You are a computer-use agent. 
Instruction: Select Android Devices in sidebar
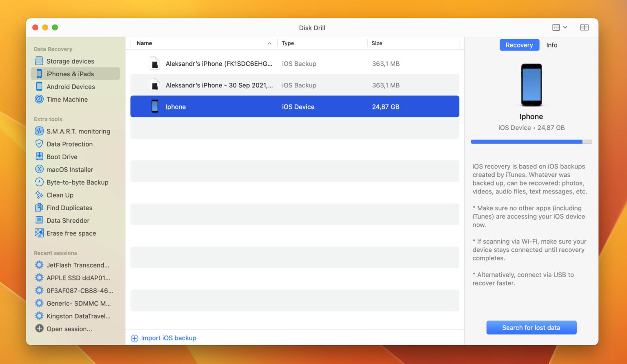70,87
